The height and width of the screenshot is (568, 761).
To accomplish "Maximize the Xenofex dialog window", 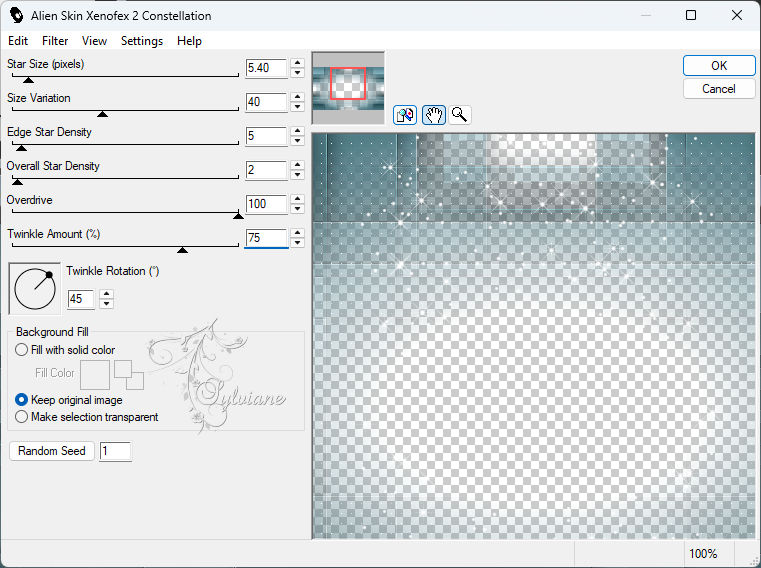I will 691,15.
